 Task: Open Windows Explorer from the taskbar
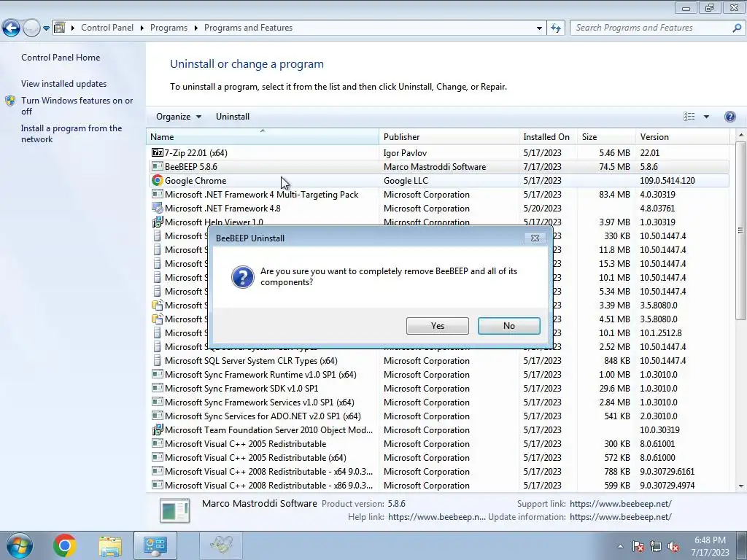click(x=110, y=545)
